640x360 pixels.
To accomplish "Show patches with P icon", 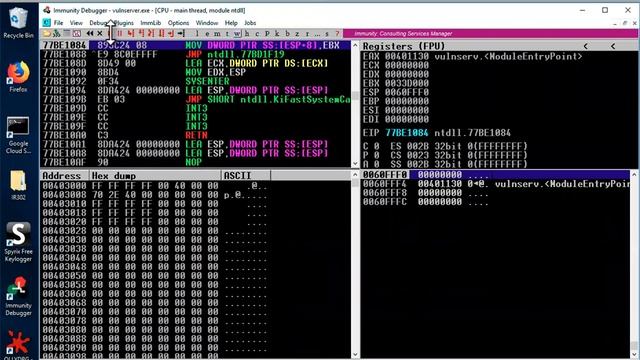I will pyautogui.click(x=267, y=33).
